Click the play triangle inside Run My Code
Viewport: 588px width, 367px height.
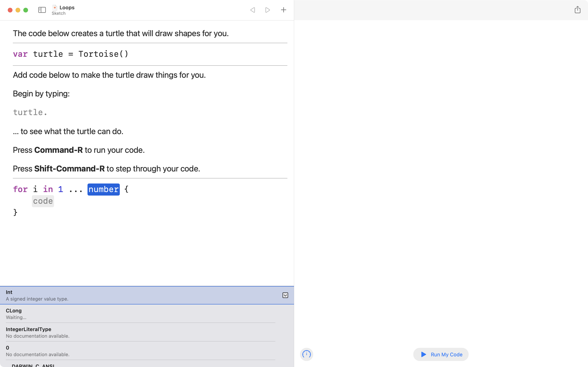coord(424,354)
